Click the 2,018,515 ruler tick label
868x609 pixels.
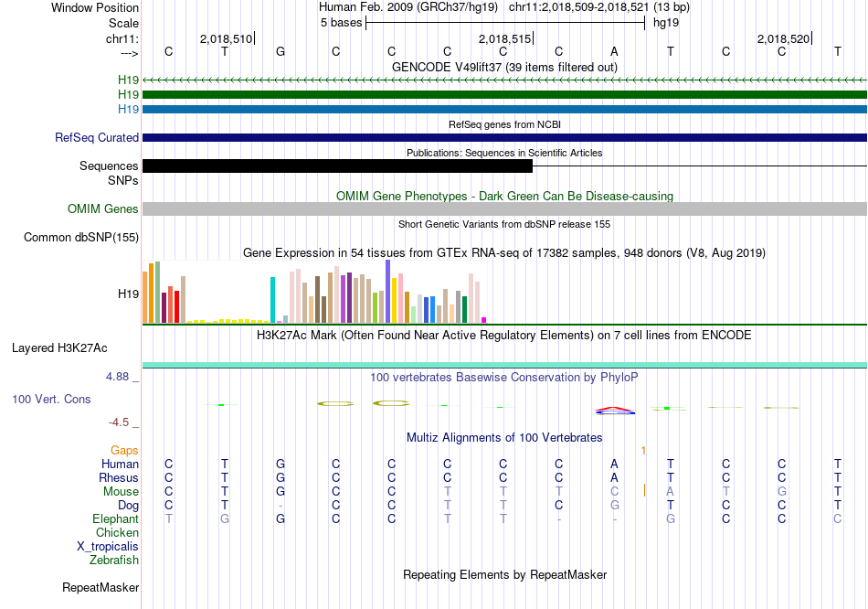click(505, 38)
